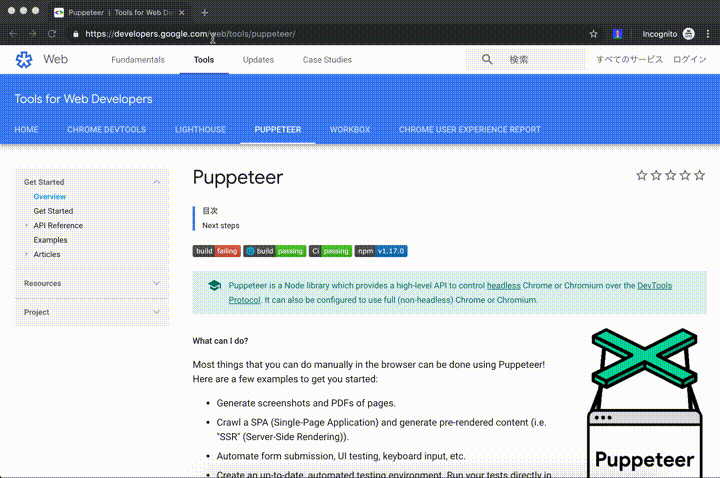Viewport: 720px width, 478px height.
Task: Click the Web asterisk logo
Action: pyautogui.click(x=24, y=60)
